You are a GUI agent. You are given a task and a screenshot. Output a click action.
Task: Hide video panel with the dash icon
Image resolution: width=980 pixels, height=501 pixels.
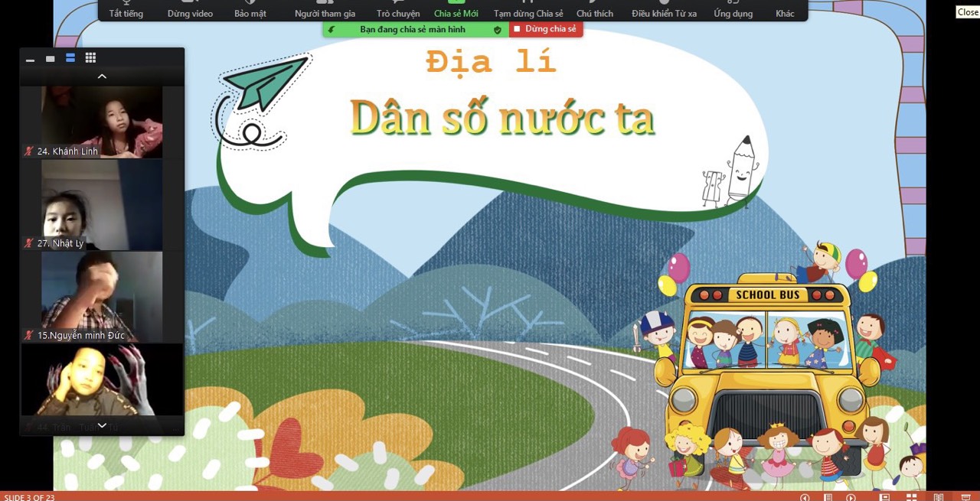(x=31, y=60)
